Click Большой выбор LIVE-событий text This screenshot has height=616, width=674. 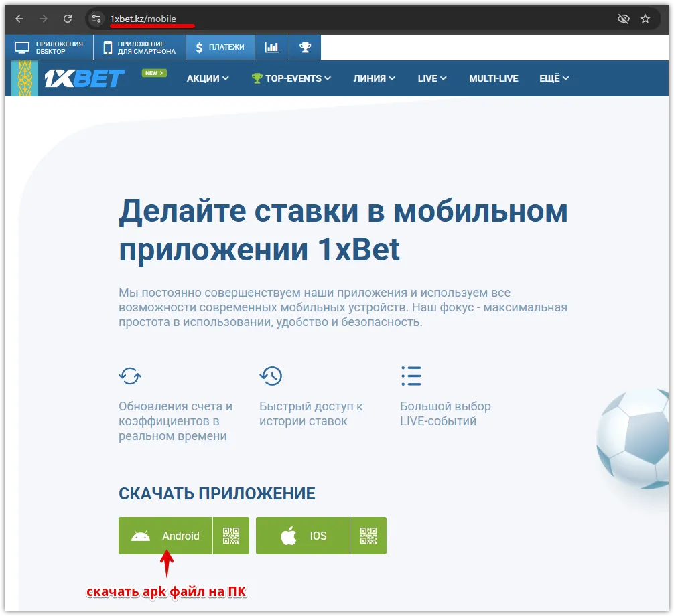pyautogui.click(x=446, y=414)
